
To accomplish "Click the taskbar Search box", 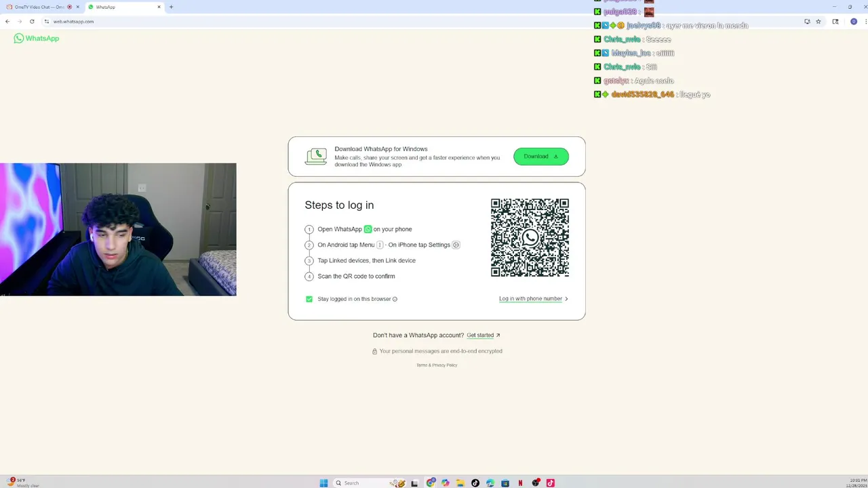I will [370, 483].
